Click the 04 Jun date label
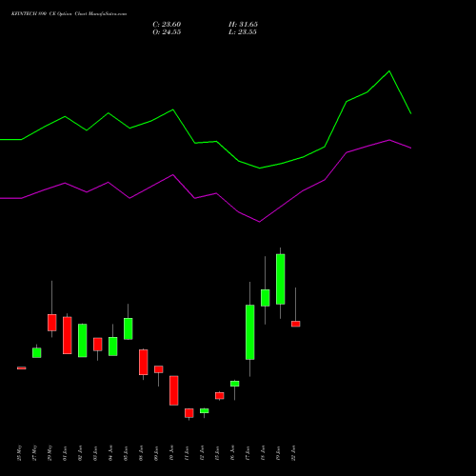This screenshot has height=476, width=476. [x=111, y=453]
